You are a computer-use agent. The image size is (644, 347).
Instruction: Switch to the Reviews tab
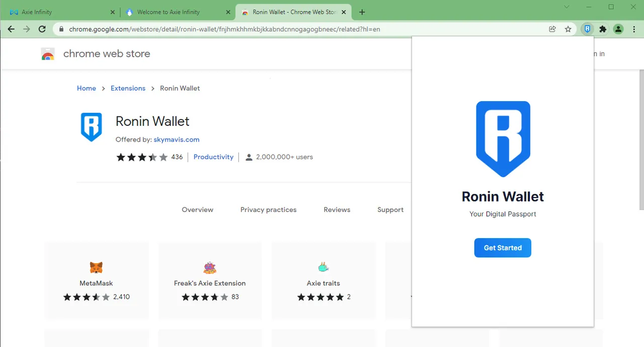tap(337, 210)
